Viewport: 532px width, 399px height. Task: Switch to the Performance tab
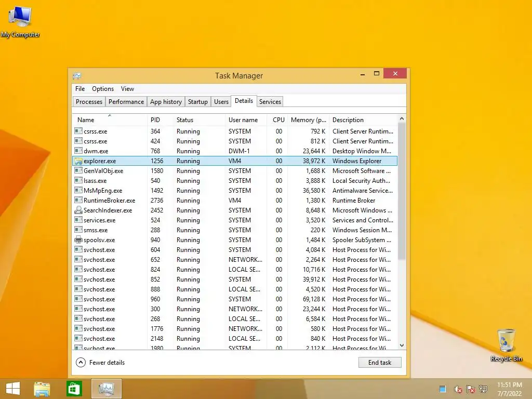[x=126, y=102]
